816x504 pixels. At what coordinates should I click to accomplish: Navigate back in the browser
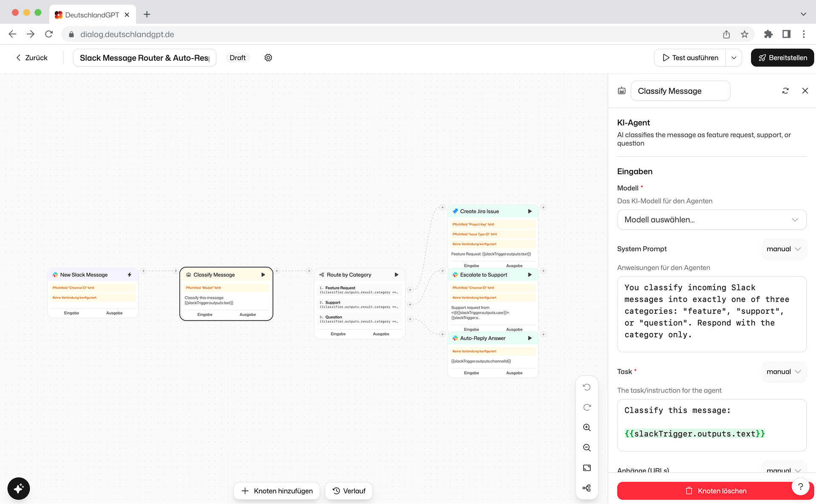(12, 34)
